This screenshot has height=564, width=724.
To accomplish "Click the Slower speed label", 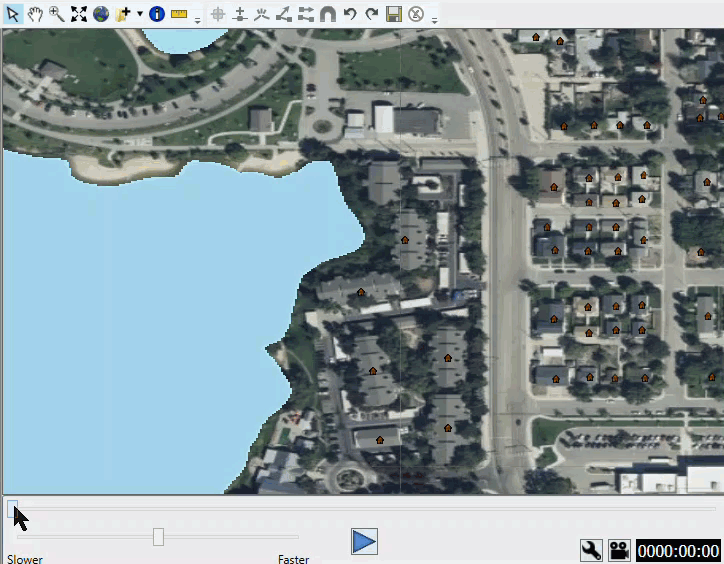I will coord(25,559).
